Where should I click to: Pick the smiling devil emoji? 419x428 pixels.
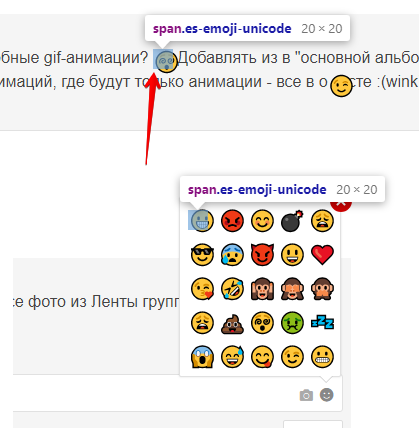(262, 255)
